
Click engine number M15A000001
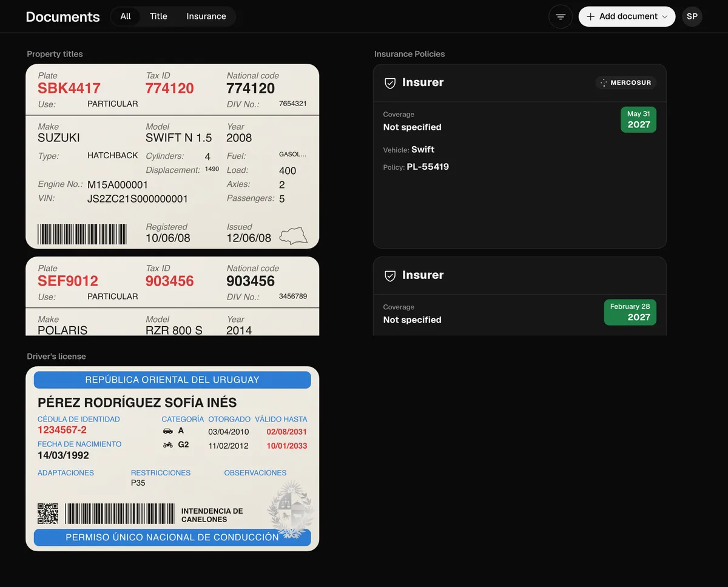(118, 185)
